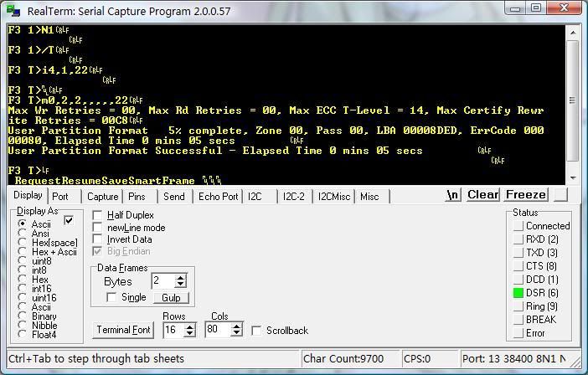Click the BREAK status indicator
Screen dimensions: 588x375
[518, 320]
